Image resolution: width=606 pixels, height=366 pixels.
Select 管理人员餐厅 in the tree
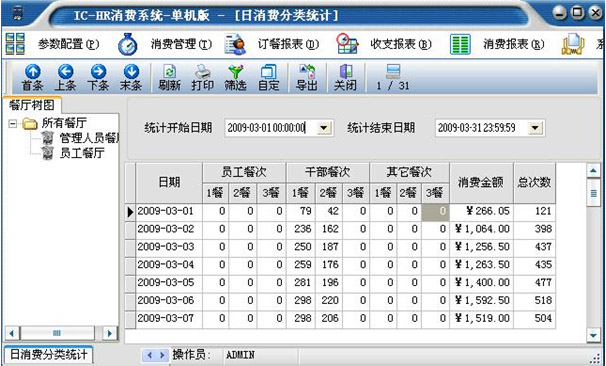(89, 138)
